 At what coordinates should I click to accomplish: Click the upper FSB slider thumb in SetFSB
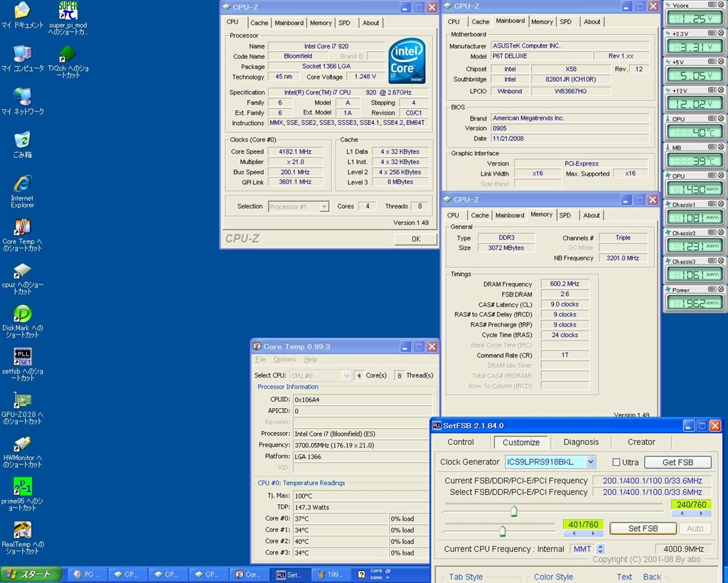tap(513, 510)
